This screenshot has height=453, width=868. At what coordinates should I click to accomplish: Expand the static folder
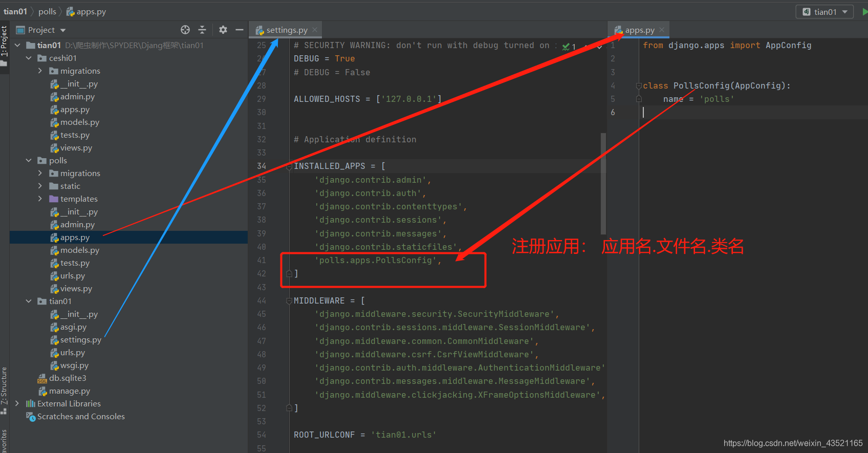pyautogui.click(x=40, y=186)
